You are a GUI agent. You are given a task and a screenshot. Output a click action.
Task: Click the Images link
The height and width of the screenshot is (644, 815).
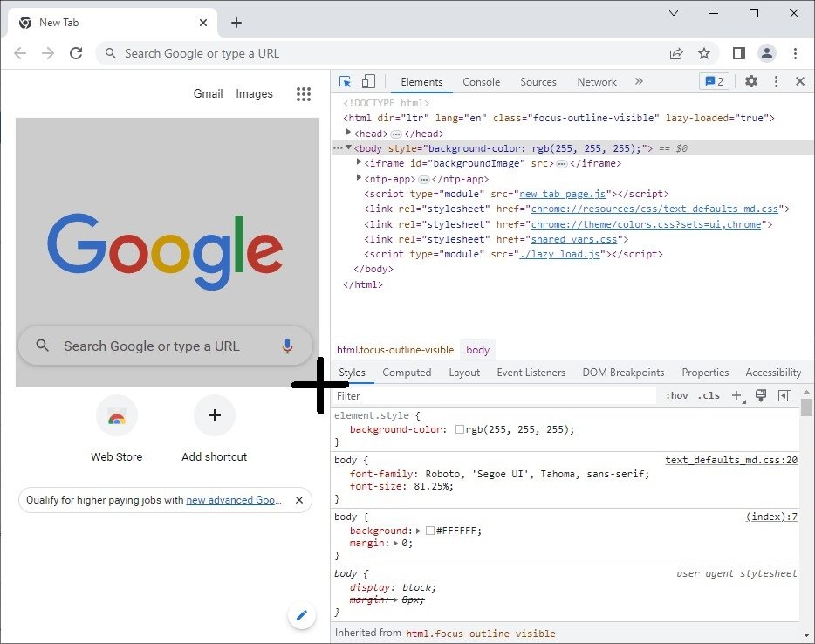[x=254, y=93]
